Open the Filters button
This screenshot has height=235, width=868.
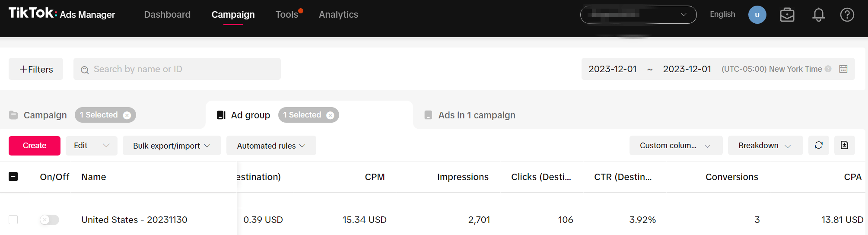pos(36,69)
